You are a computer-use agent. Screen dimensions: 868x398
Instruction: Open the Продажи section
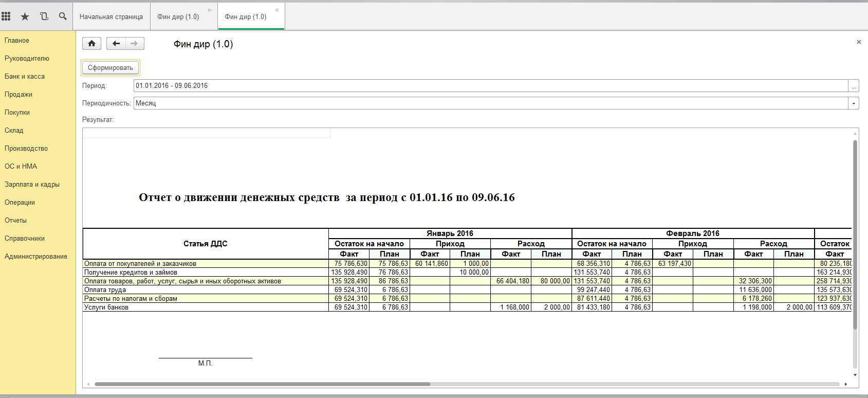pos(19,95)
